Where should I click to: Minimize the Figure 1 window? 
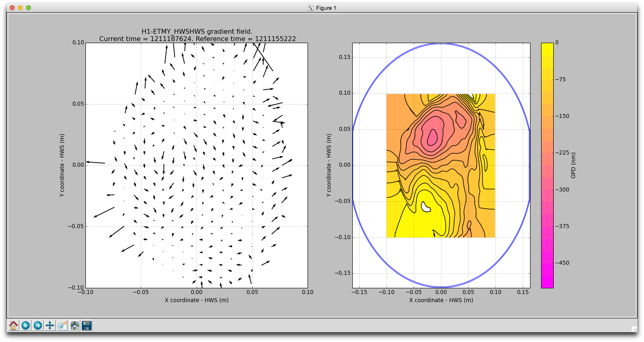click(20, 8)
